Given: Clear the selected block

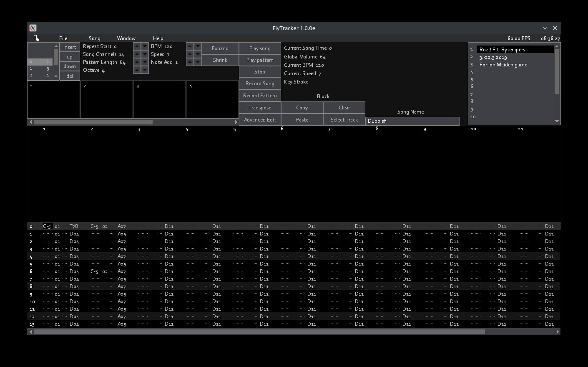Looking at the screenshot, I should (344, 108).
